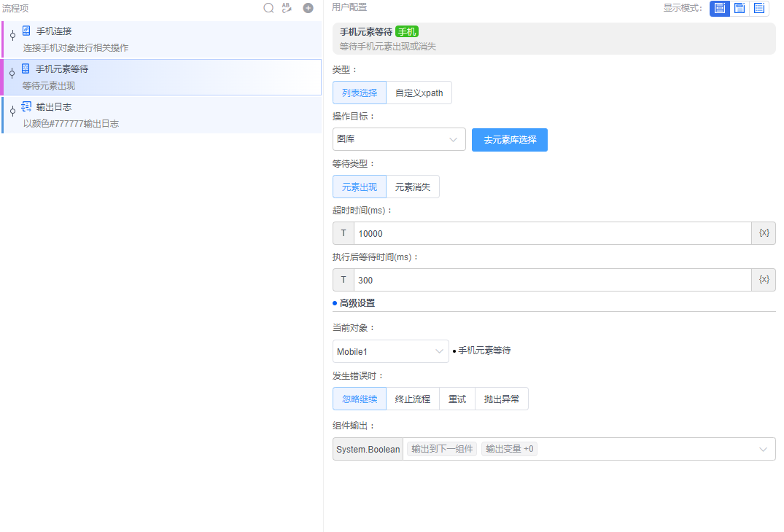Image resolution: width=784 pixels, height=532 pixels.
Task: Set error handling to 终止流程
Action: (413, 399)
